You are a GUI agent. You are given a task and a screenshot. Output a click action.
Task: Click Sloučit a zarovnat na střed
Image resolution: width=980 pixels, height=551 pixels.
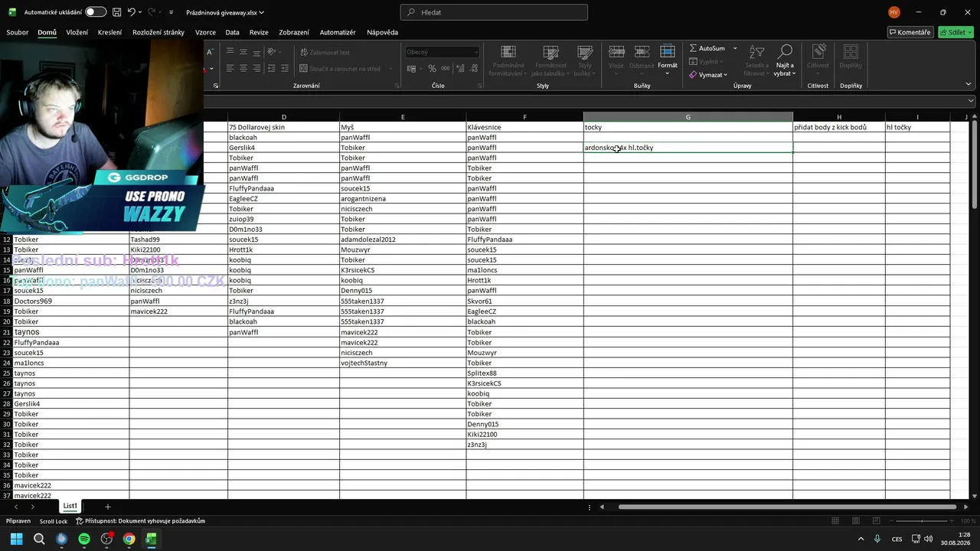point(340,69)
